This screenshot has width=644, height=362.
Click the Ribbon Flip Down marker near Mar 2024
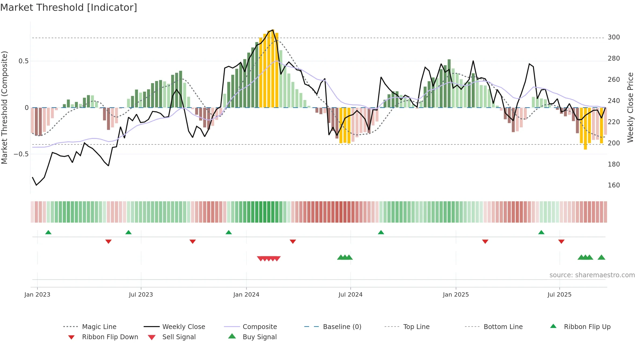point(293,242)
